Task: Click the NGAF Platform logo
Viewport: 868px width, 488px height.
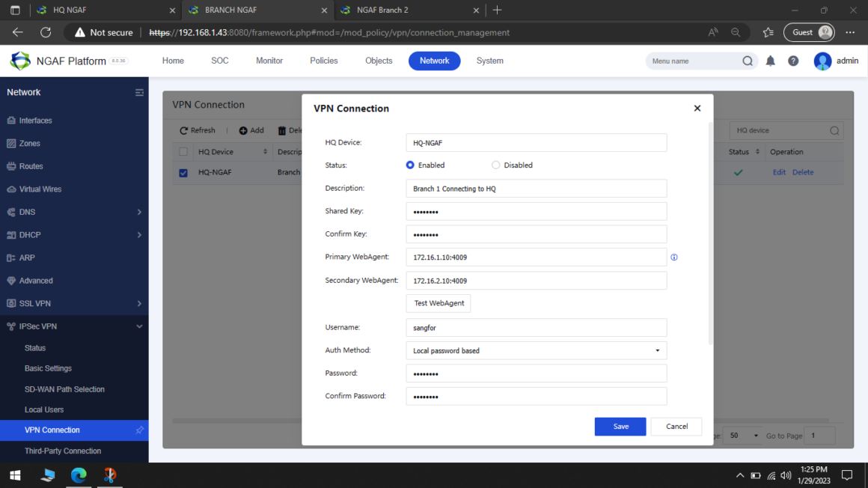Action: pyautogui.click(x=19, y=61)
